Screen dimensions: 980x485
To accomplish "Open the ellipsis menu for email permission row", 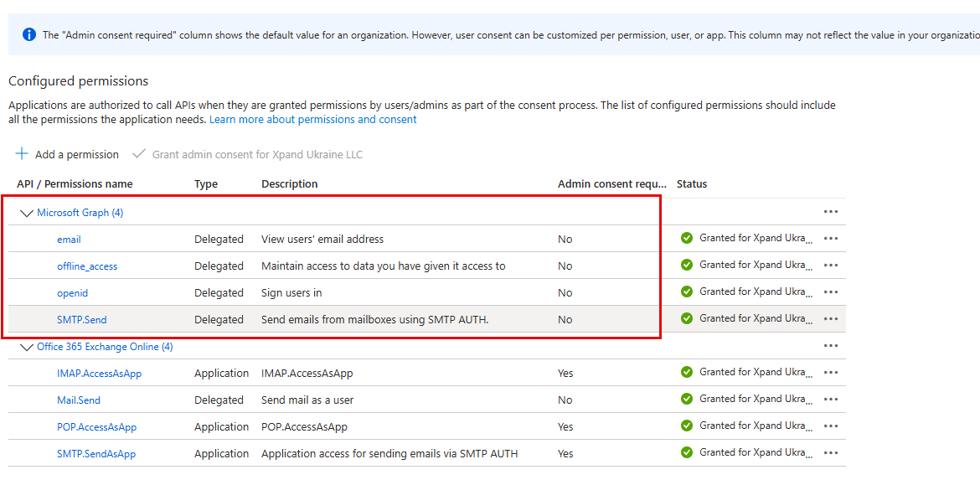I will click(830, 239).
